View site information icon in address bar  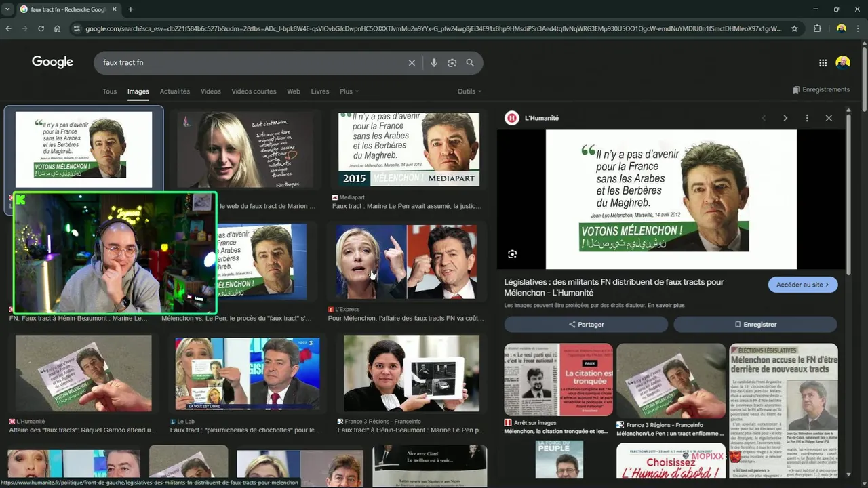coord(77,28)
